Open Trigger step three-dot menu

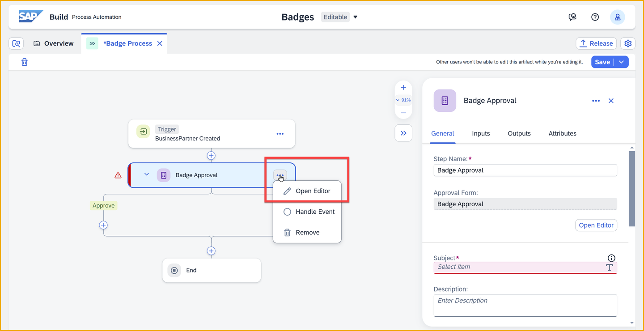[x=280, y=134]
